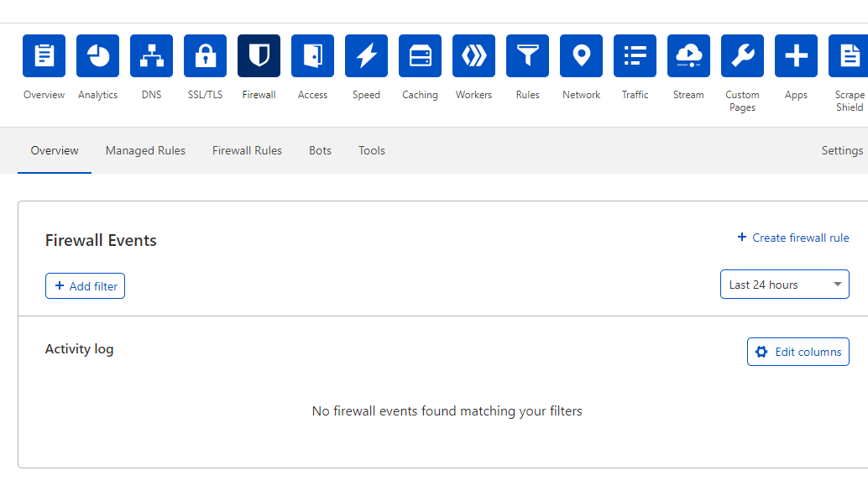Go to Custom Pages wrench icon

[x=742, y=56]
